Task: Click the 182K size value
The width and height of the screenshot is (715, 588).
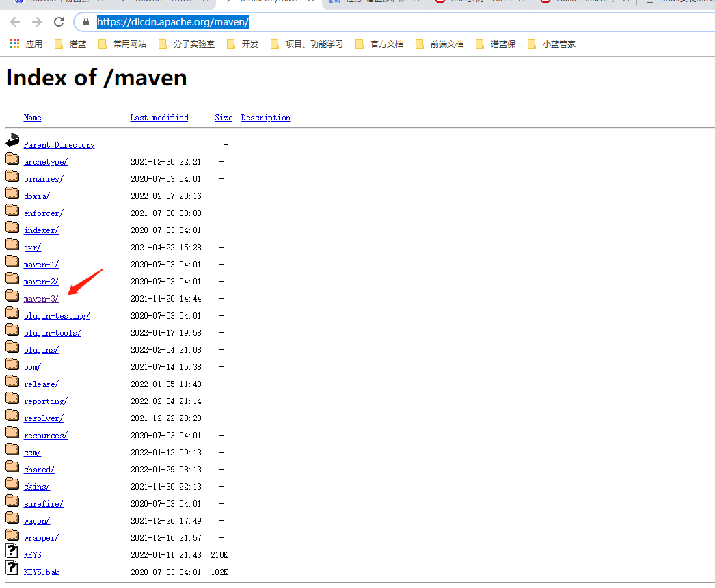Action: click(219, 572)
